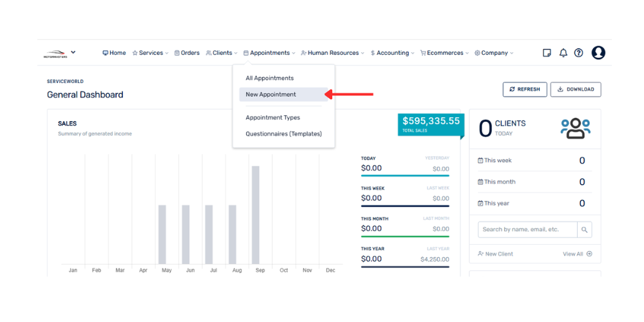Open the user profile avatar
This screenshot has width=644, height=322.
(598, 53)
